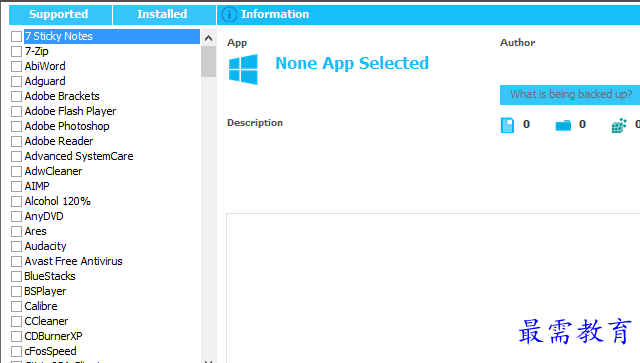Click the app list scrollbar thumb
The width and height of the screenshot is (640, 363).
(x=209, y=61)
